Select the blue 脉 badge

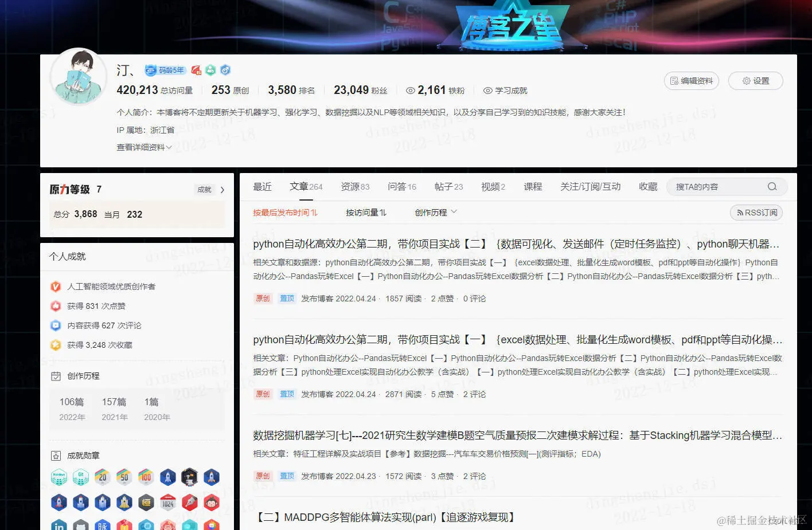pyautogui.click(x=103, y=525)
